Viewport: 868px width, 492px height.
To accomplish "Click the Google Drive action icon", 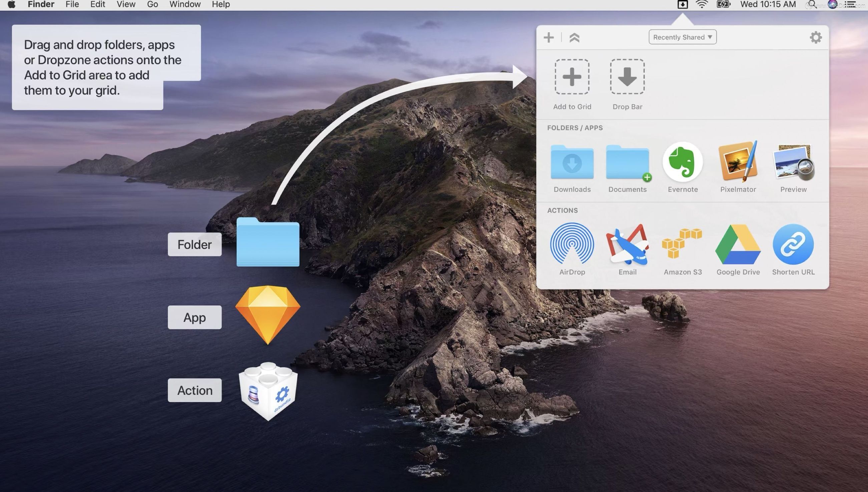I will pos(738,244).
